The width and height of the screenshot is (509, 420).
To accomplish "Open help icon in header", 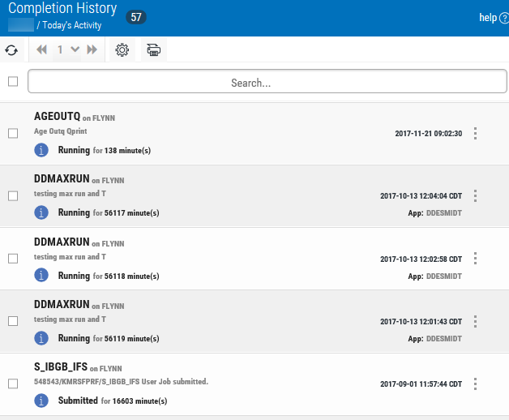I will click(x=504, y=18).
